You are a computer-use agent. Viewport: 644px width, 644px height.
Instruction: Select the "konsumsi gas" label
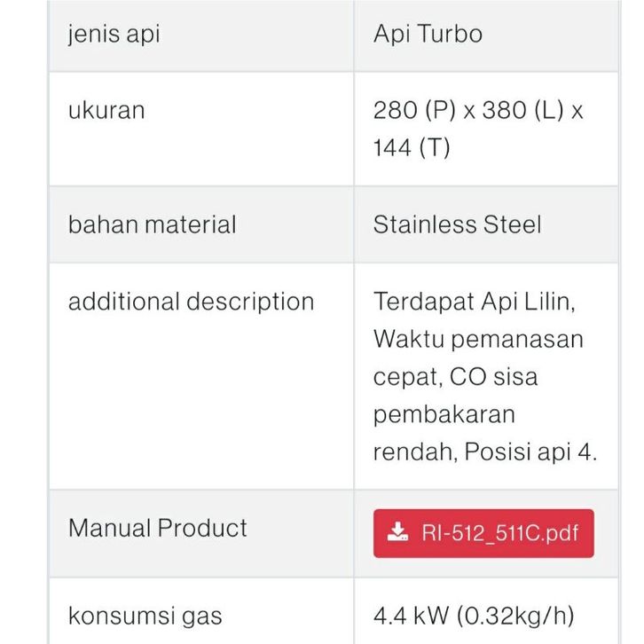point(145,616)
